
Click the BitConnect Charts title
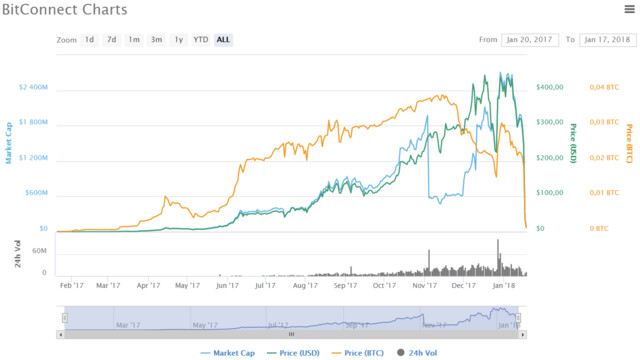tap(65, 9)
